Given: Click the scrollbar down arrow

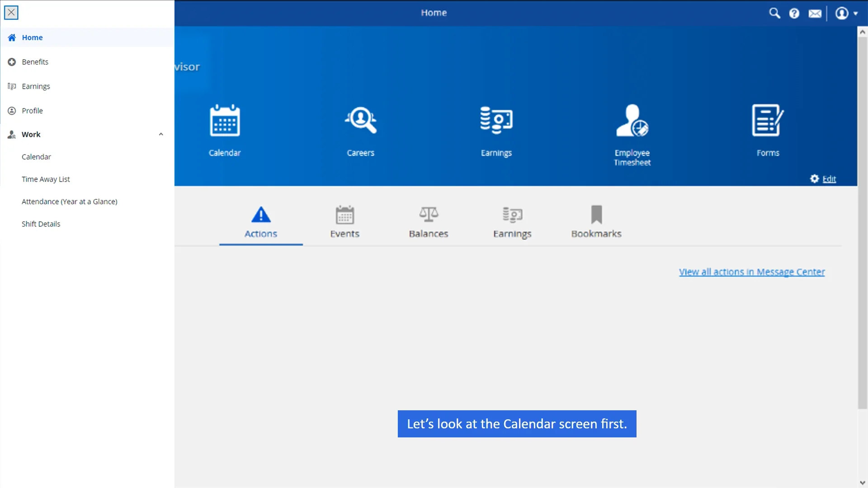Looking at the screenshot, I should pos(862,483).
